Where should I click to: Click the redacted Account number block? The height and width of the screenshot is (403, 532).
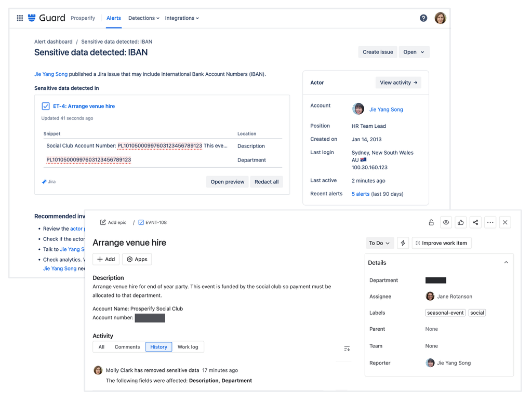(x=150, y=318)
